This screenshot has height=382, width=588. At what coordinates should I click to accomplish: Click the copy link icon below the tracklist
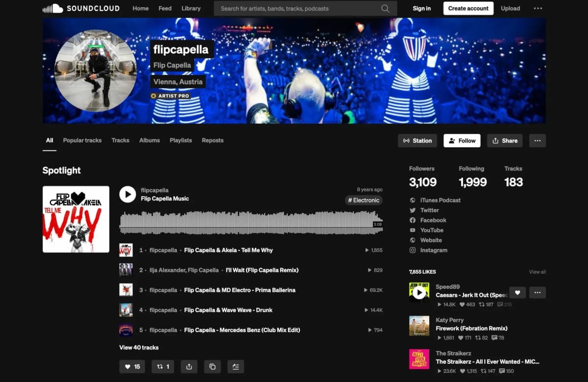212,366
